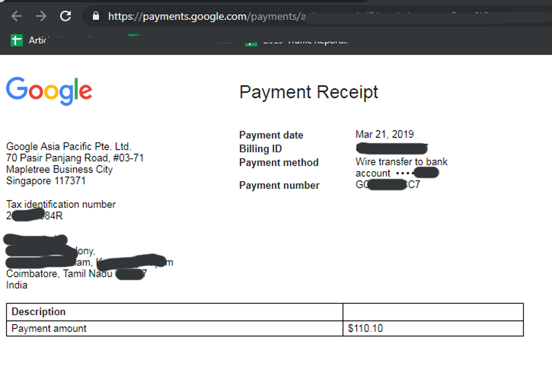Select the $110.10 amount cell
Image resolution: width=552 pixels, height=392 pixels.
point(433,328)
